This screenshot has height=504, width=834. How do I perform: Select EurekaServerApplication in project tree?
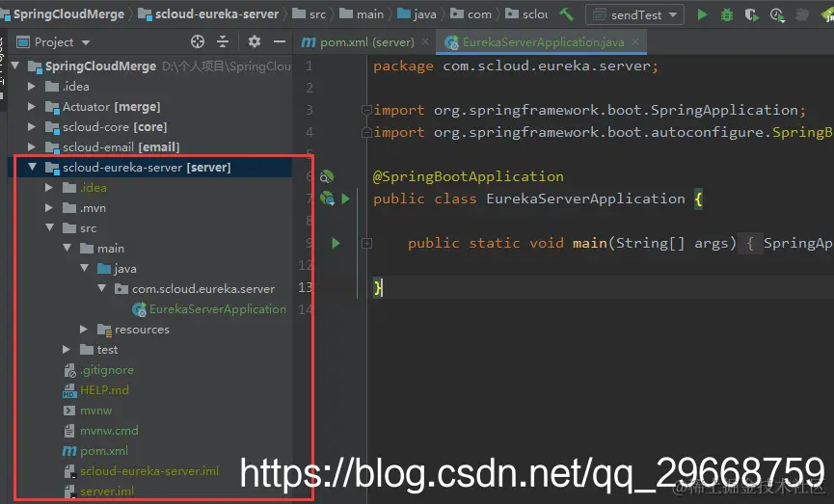(218, 309)
